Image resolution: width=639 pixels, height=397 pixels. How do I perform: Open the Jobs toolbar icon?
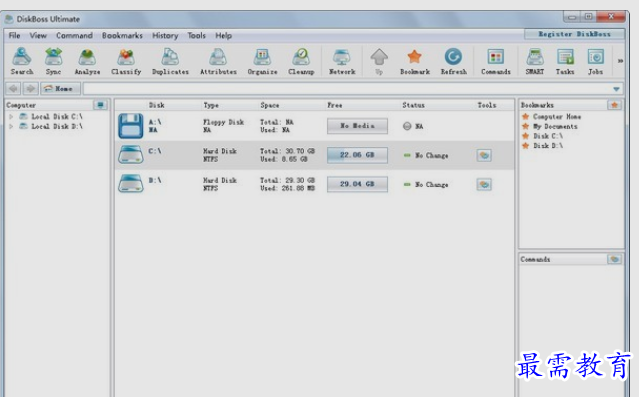point(595,61)
